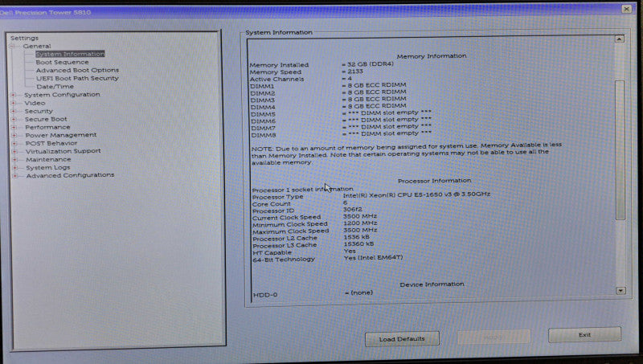Collapse the General tree node
This screenshot has width=643, height=364.
click(12, 47)
